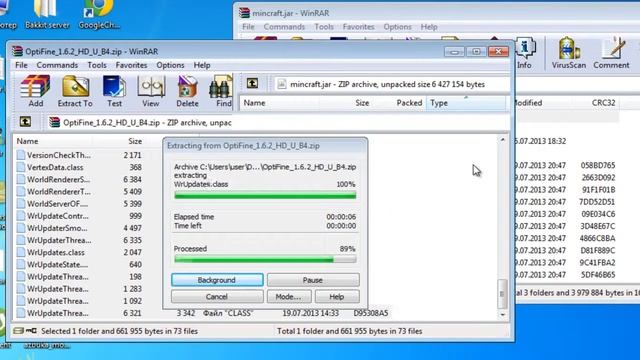
Task: Click the Processed total progress bar
Action: click(265, 259)
